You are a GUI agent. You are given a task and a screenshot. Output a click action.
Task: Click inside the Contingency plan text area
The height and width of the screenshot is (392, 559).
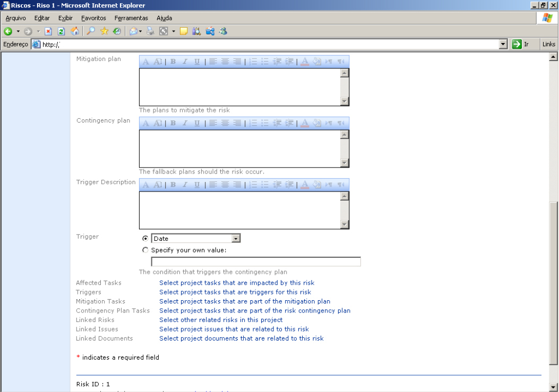[x=239, y=149]
